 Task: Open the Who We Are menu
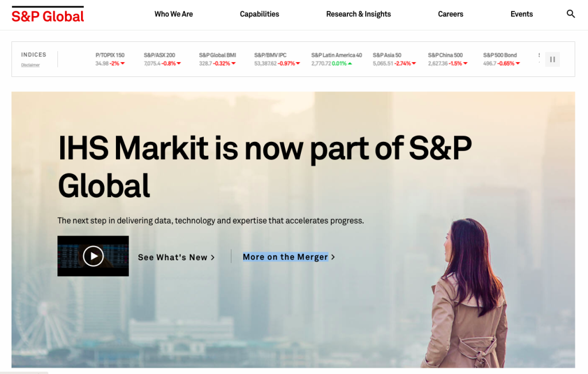tap(173, 14)
